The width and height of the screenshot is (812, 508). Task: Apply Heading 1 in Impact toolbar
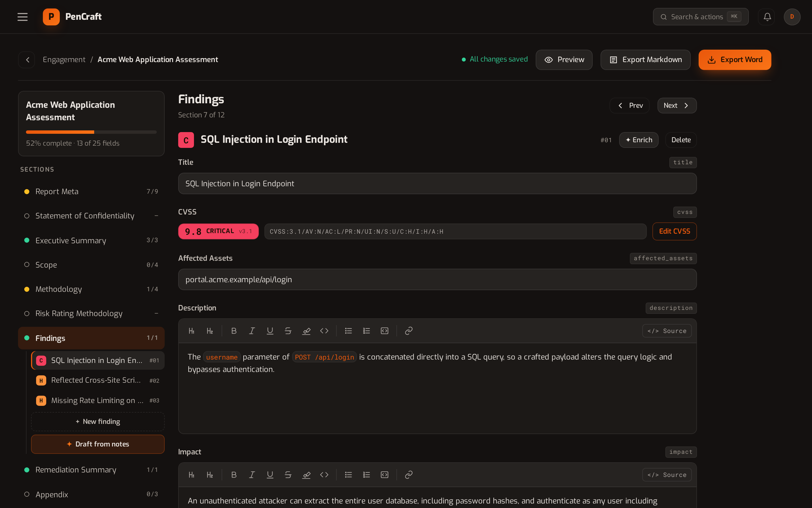pyautogui.click(x=192, y=475)
